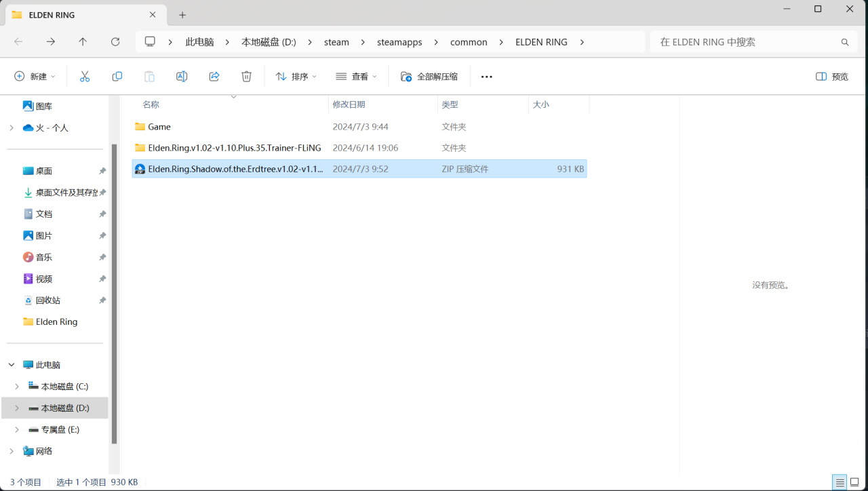Switch to details view icon in status bar
The image size is (868, 491).
click(840, 483)
